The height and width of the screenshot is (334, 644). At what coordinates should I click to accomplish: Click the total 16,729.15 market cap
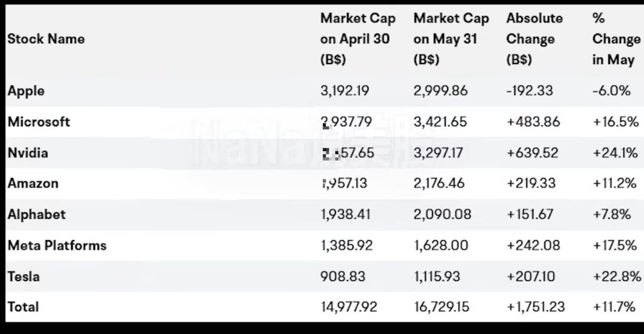(442, 307)
